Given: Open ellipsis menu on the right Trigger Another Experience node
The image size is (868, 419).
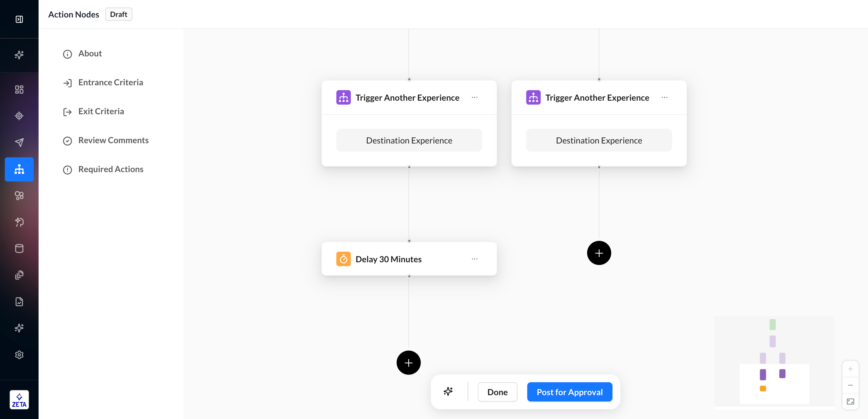Looking at the screenshot, I should 664,97.
